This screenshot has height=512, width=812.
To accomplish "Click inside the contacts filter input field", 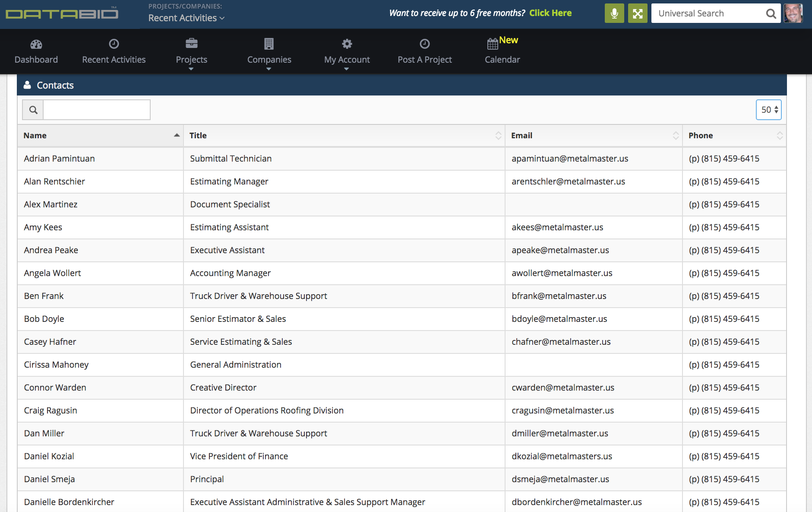I will pos(96,110).
